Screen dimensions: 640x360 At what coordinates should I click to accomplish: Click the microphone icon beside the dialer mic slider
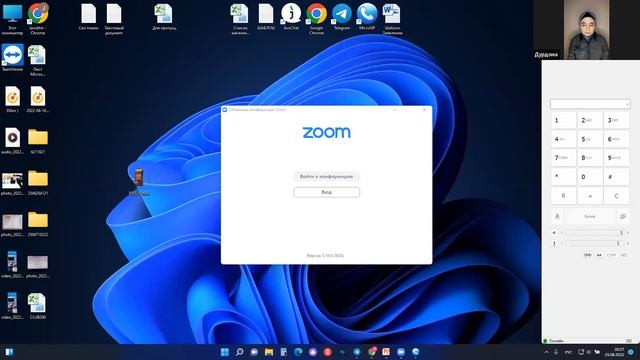pyautogui.click(x=554, y=243)
